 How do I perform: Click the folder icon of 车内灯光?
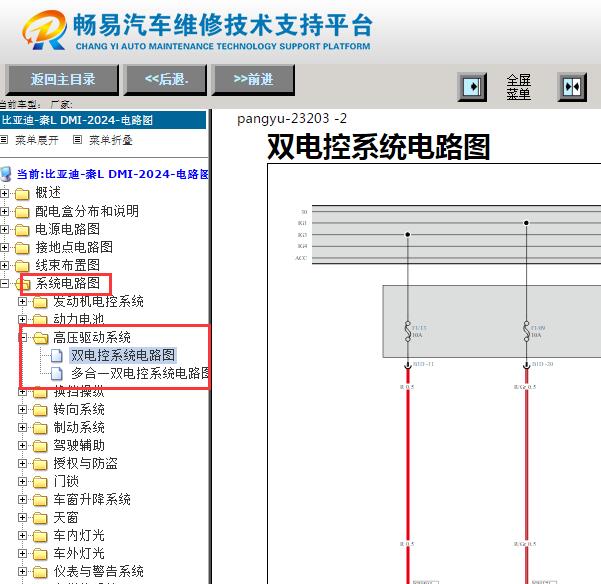pyautogui.click(x=40, y=536)
